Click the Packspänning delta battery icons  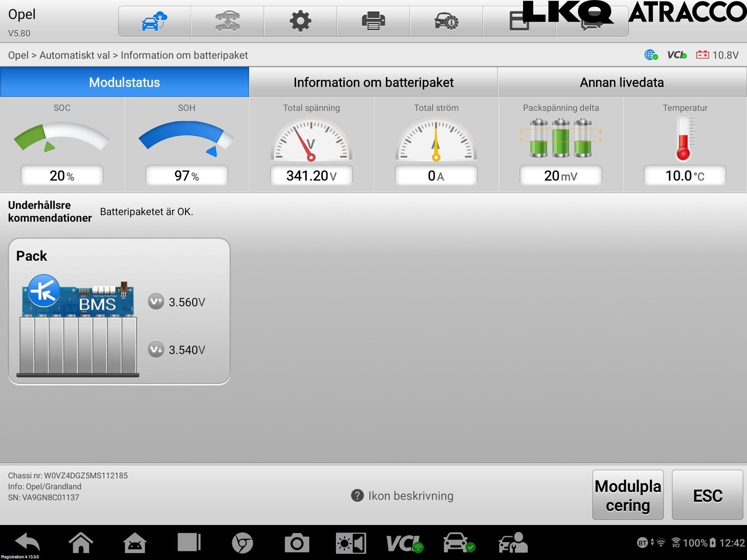pos(561,138)
